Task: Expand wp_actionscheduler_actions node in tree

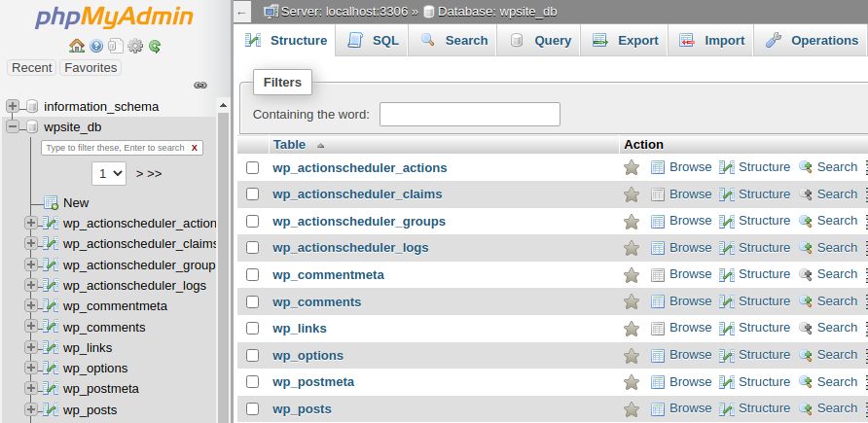Action: (x=31, y=224)
